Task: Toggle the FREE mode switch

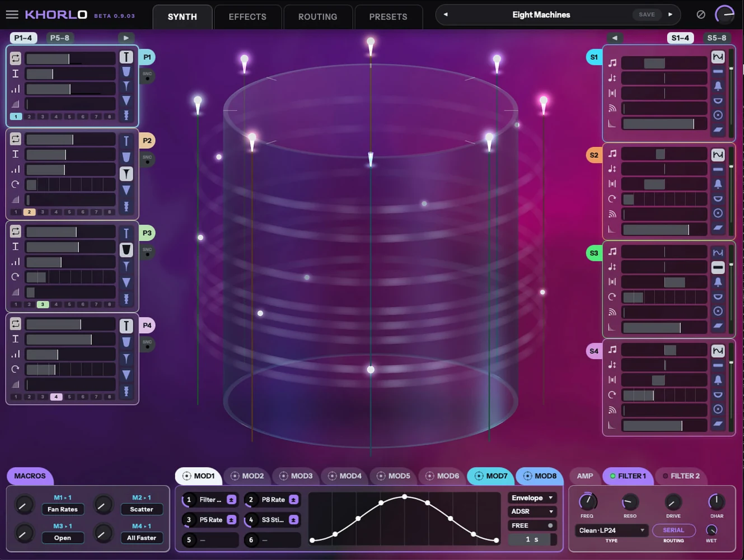Action: pyautogui.click(x=532, y=525)
